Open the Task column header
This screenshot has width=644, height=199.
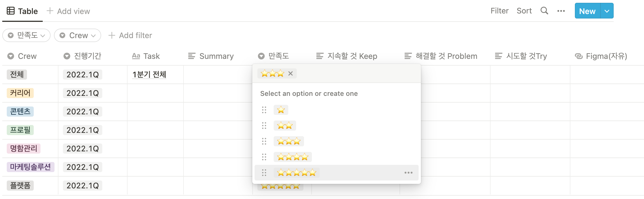click(x=155, y=56)
